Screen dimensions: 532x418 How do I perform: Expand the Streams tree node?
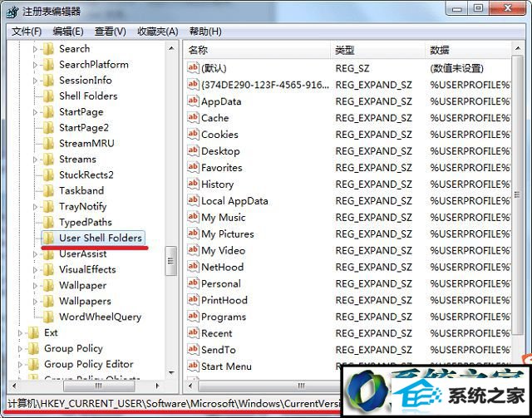coord(35,160)
